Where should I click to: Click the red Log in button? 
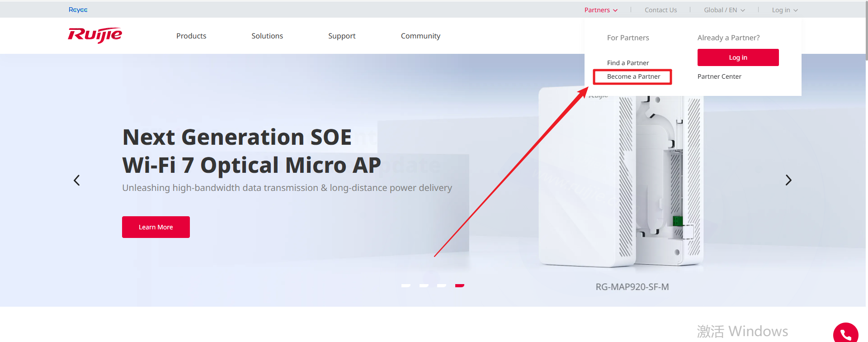[x=738, y=57]
